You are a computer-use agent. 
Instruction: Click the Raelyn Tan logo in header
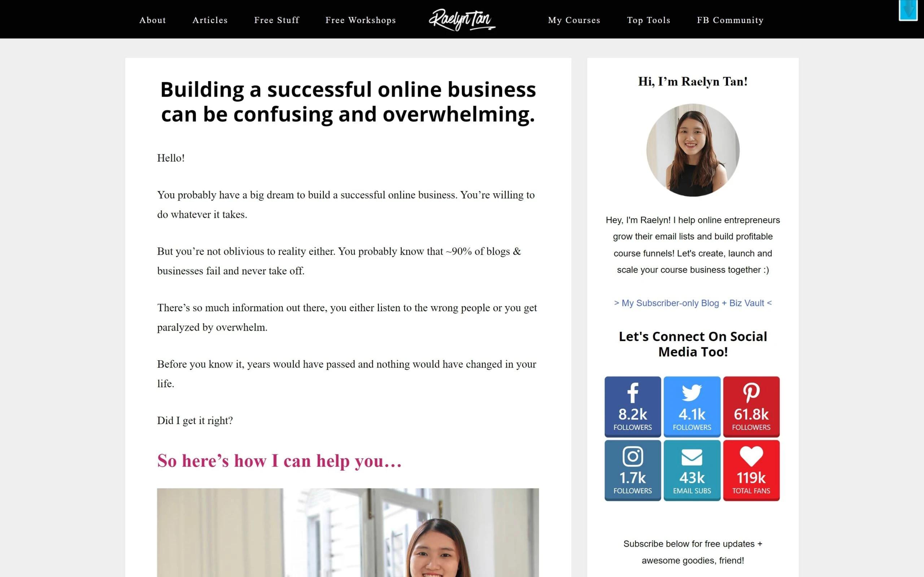(462, 19)
